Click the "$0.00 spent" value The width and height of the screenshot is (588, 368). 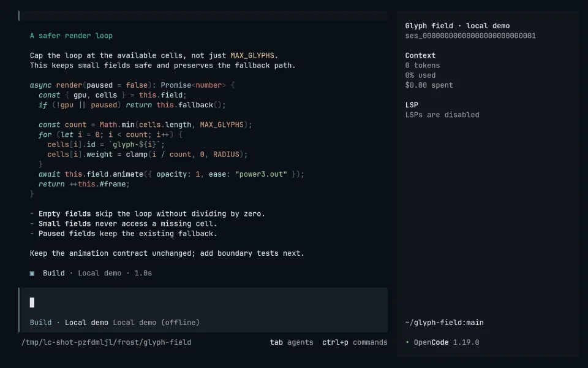(429, 85)
